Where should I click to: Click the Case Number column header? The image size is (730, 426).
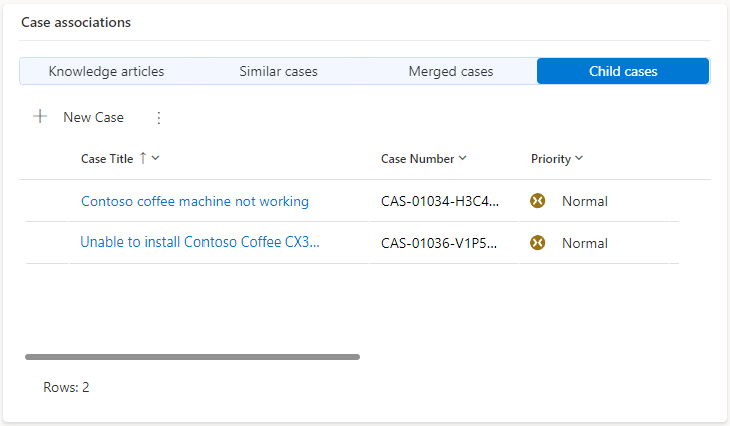tap(417, 159)
